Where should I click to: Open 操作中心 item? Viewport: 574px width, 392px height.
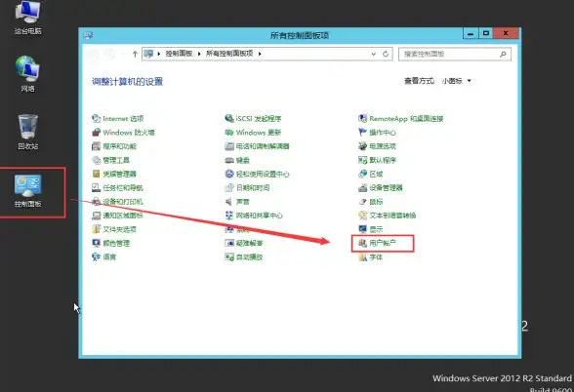[377, 133]
